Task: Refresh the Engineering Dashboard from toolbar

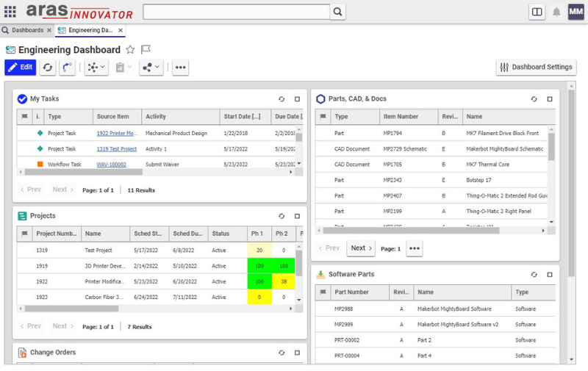Action: click(x=48, y=67)
